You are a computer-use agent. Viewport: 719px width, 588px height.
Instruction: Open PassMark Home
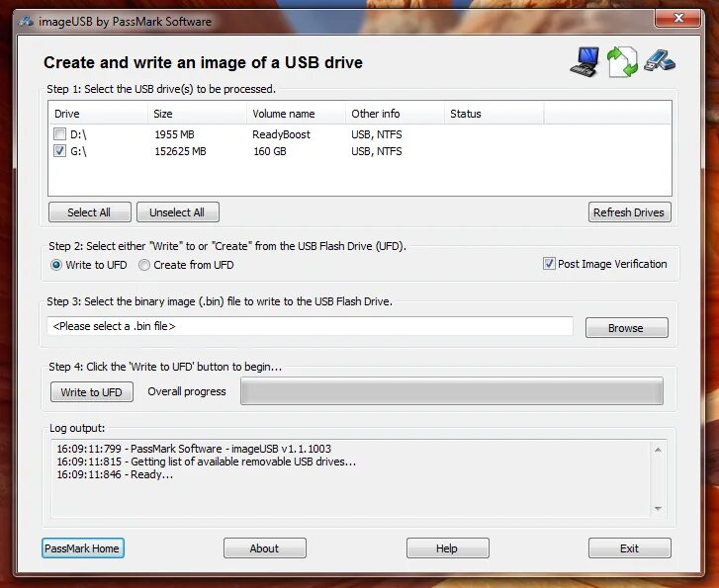click(x=82, y=548)
